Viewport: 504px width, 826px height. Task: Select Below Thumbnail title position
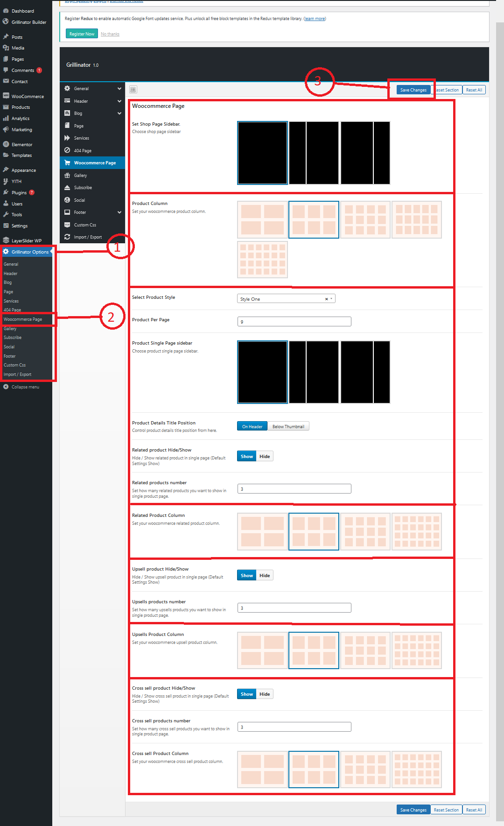pyautogui.click(x=288, y=426)
